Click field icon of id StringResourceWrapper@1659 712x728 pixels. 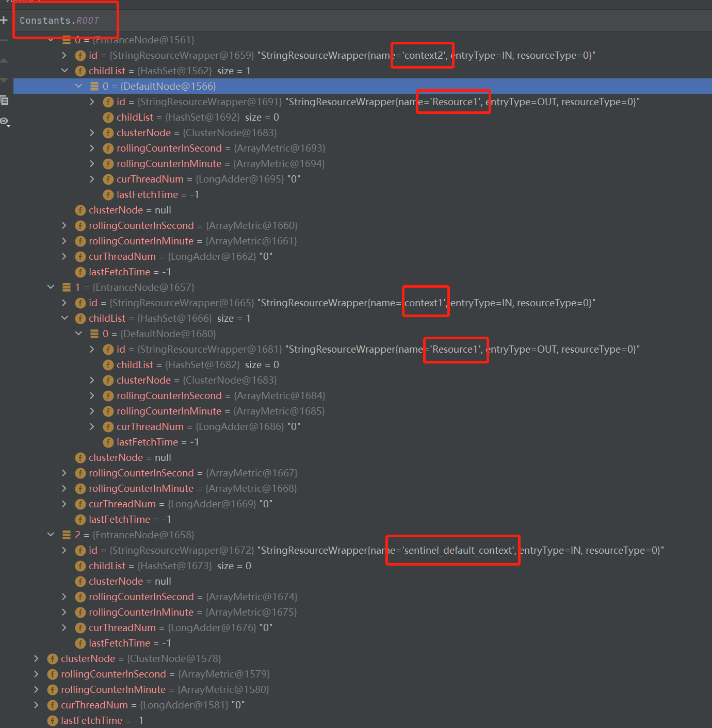click(80, 56)
